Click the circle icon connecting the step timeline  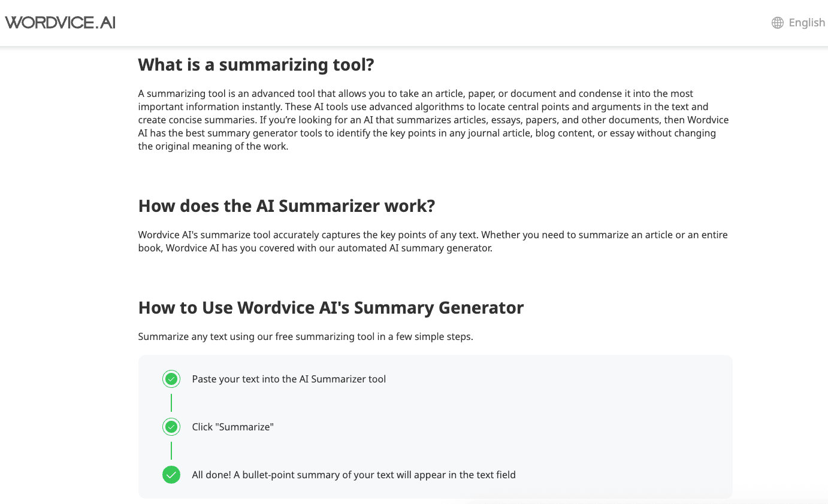pos(171,379)
